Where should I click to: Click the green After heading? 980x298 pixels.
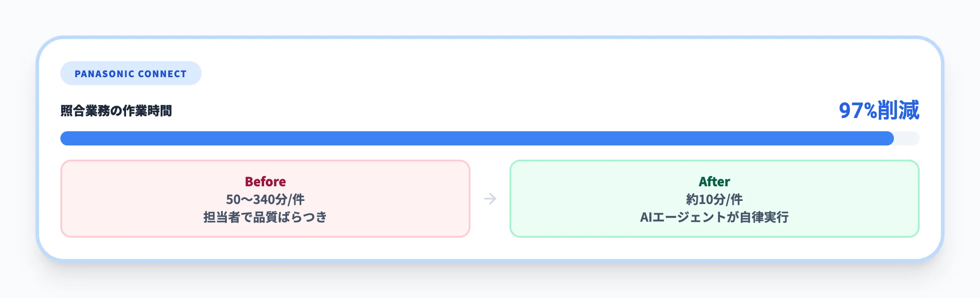[714, 181]
